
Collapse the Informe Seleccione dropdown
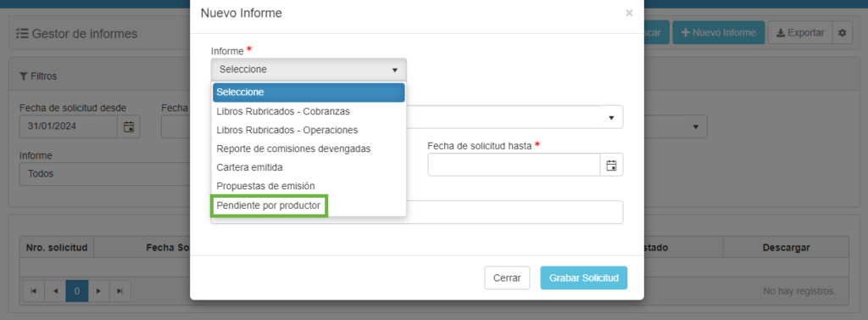(x=309, y=70)
